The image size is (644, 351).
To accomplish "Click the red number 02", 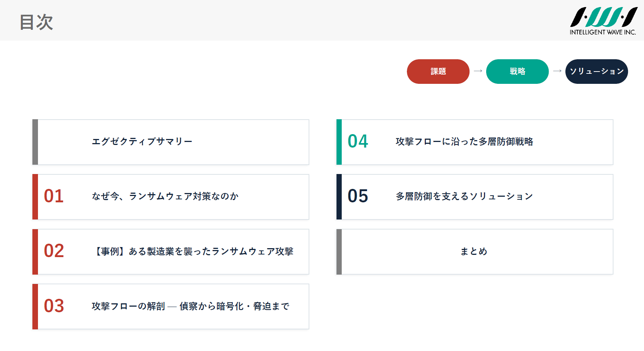I will point(54,251).
